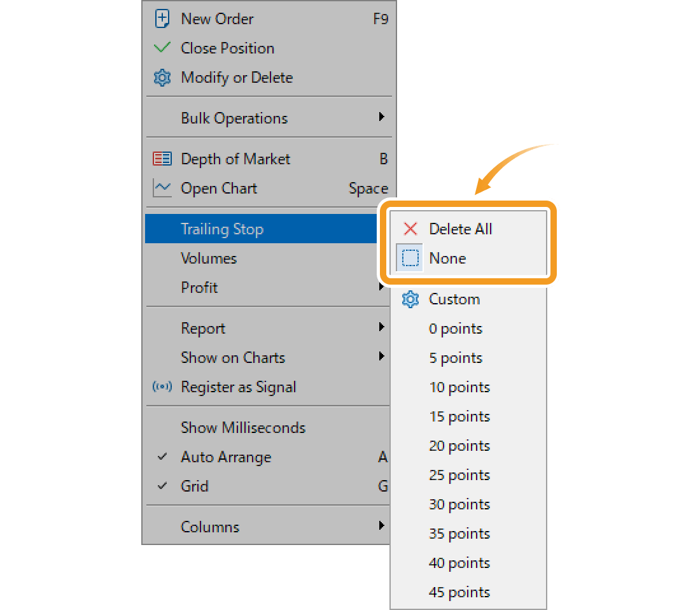Image resolution: width=700 pixels, height=610 pixels.
Task: Open Depth of Market via its icon
Action: [x=162, y=159]
